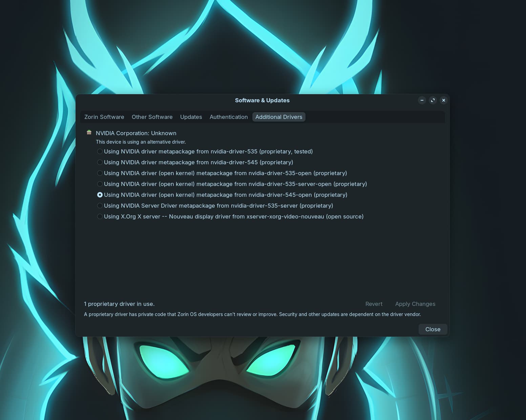Click Apply Changes button
Viewport: 526px width, 420px height.
pyautogui.click(x=415, y=304)
